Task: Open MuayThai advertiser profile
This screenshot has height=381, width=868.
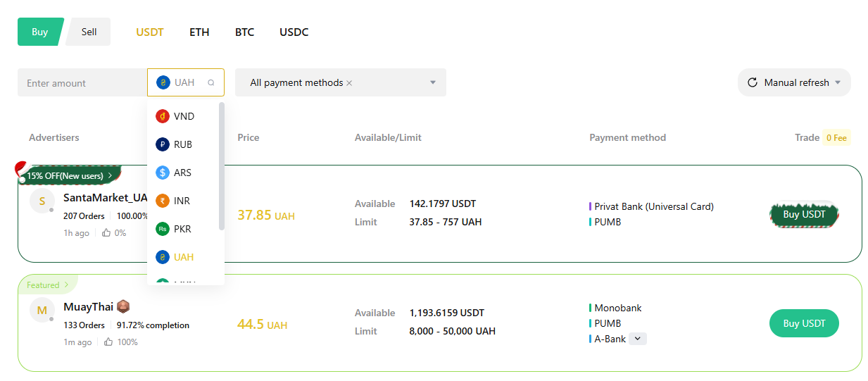Action: pyautogui.click(x=88, y=307)
